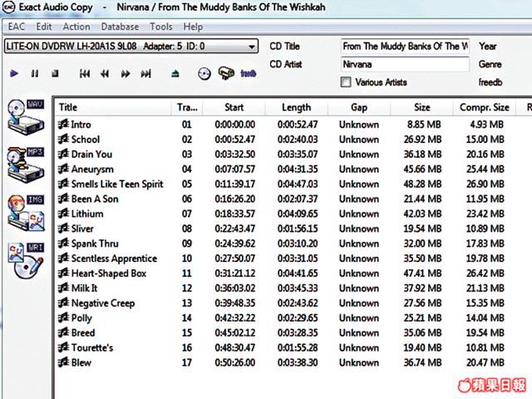Click the Length value 0:02:29.65
The image size is (532, 399).
tap(298, 318)
